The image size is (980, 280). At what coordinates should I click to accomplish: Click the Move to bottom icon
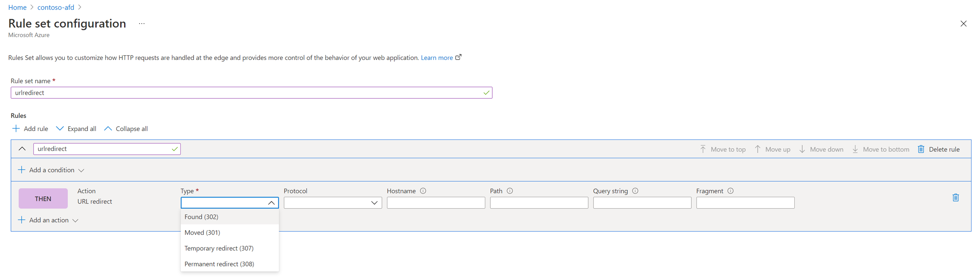pyautogui.click(x=855, y=149)
